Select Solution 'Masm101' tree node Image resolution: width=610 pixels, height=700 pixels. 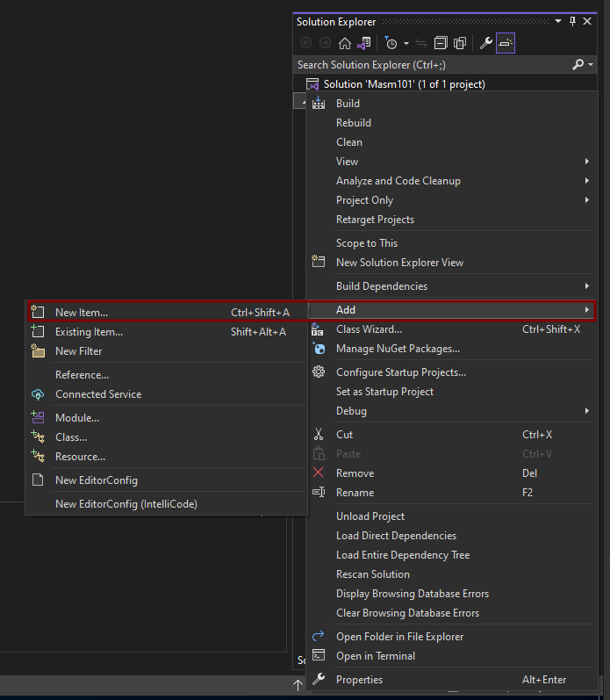[404, 84]
